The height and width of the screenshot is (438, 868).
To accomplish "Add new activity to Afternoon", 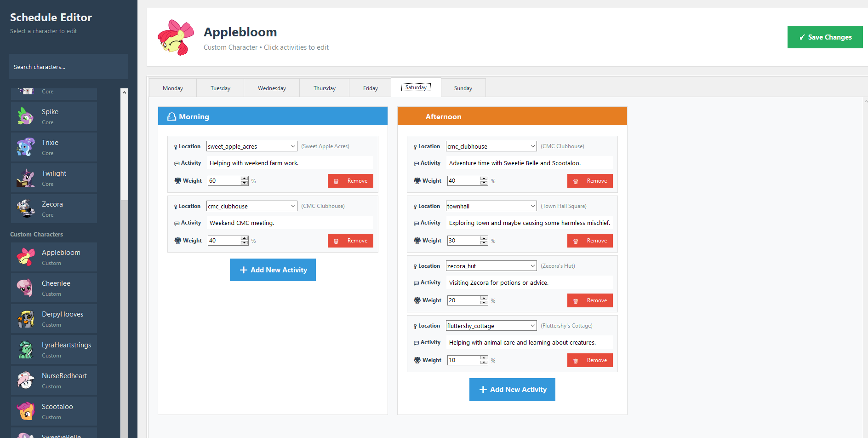I will tap(512, 390).
